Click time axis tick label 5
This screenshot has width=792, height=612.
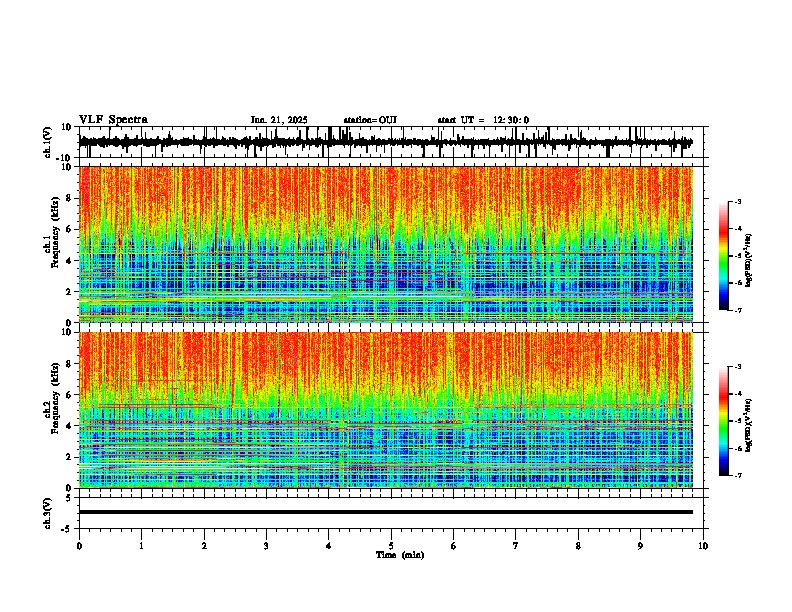(391, 546)
